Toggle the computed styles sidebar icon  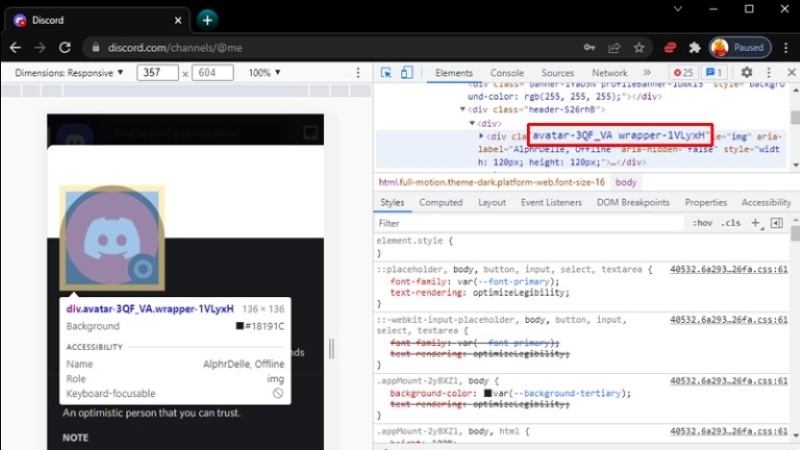point(777,223)
